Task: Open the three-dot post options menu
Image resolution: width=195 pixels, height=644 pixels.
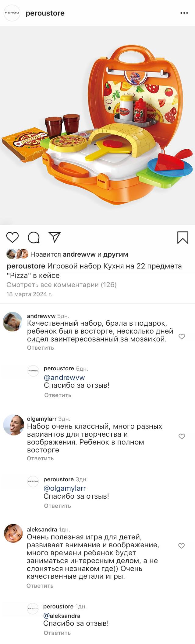Action: pyautogui.click(x=184, y=13)
